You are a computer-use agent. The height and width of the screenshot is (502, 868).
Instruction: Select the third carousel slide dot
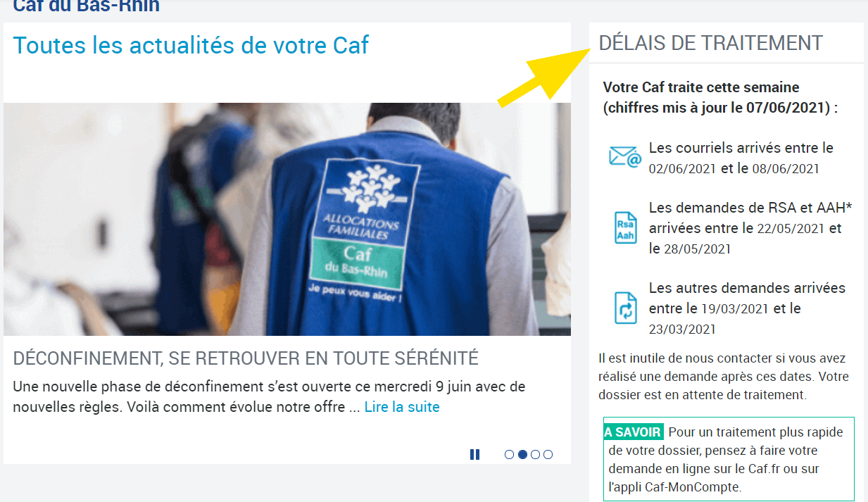pyautogui.click(x=535, y=455)
